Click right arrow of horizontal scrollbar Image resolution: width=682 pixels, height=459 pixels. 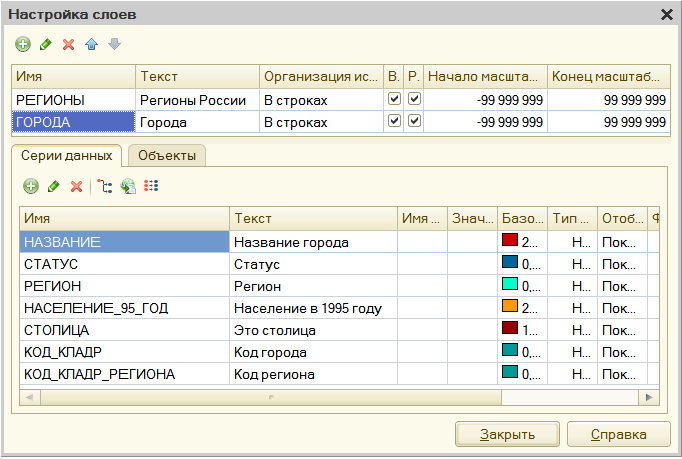click(651, 396)
